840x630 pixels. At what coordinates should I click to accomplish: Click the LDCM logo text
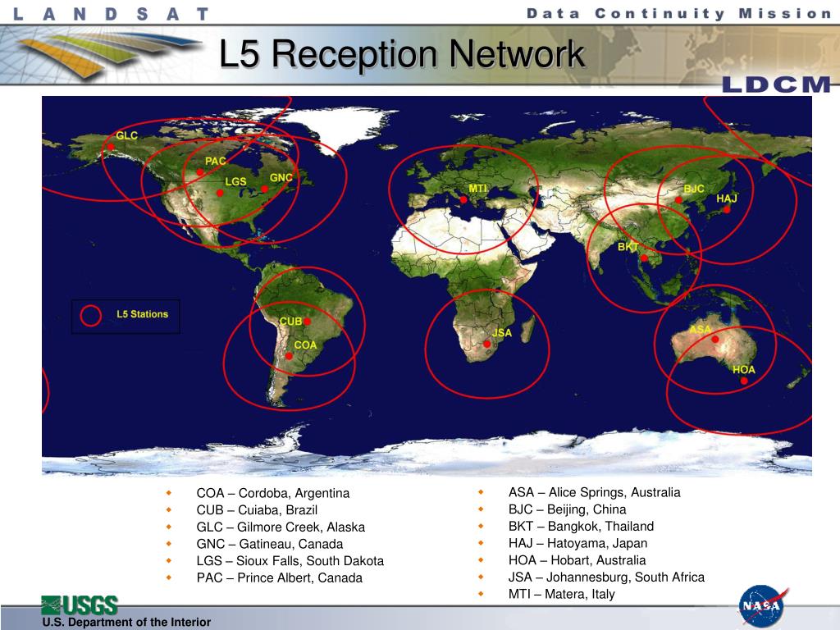tap(776, 84)
